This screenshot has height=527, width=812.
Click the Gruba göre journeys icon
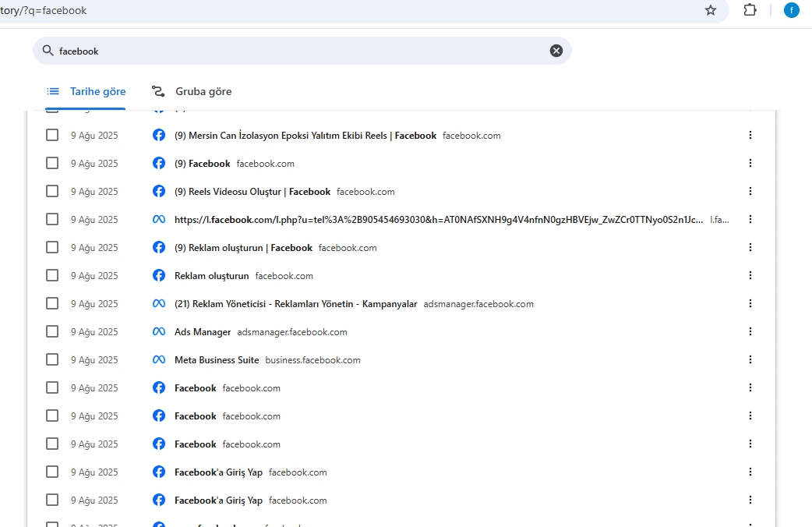158,92
